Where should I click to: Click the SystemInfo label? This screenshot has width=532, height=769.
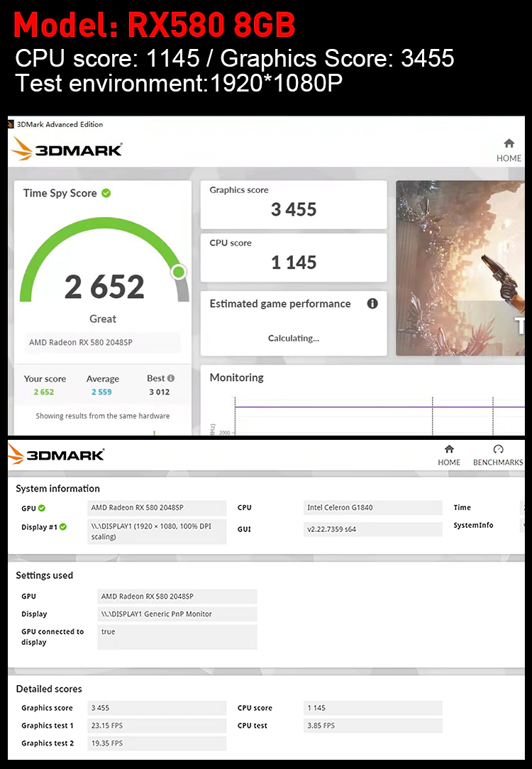coord(473,525)
